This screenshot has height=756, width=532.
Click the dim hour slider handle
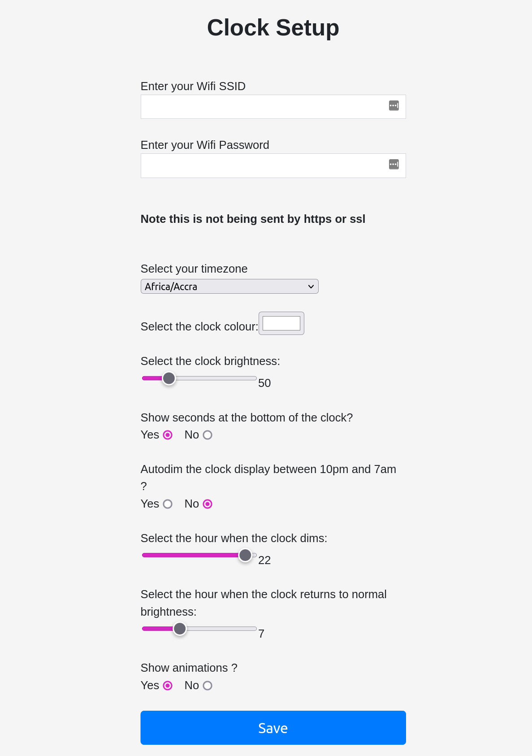pos(245,555)
